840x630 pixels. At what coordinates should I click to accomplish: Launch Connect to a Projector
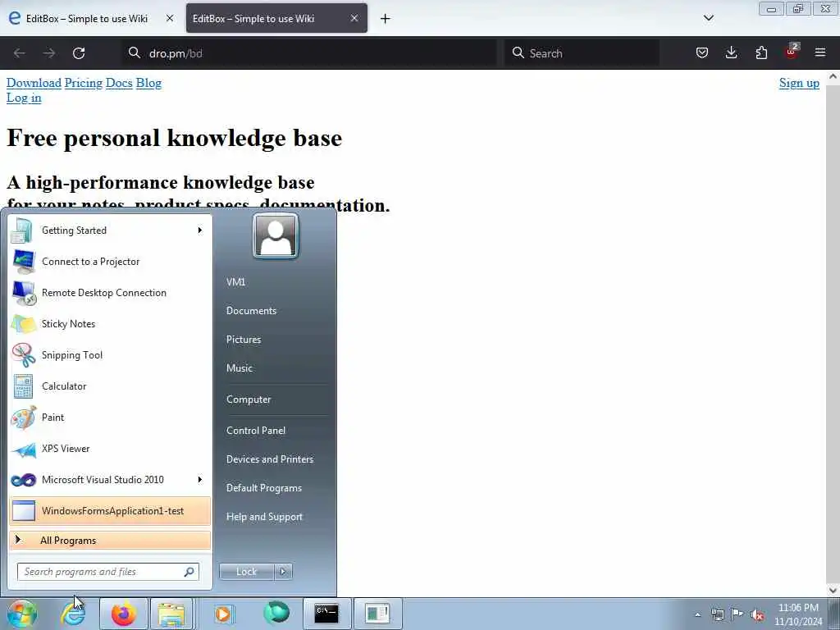click(x=110, y=262)
